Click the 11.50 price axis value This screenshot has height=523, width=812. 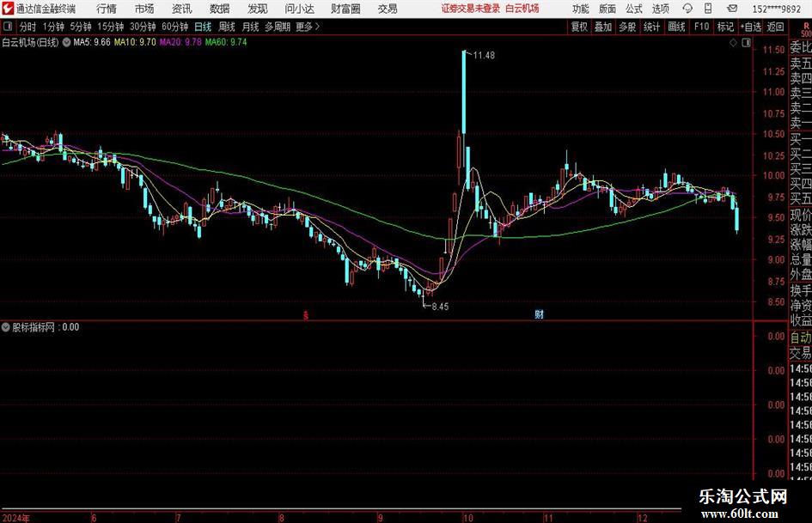point(773,50)
